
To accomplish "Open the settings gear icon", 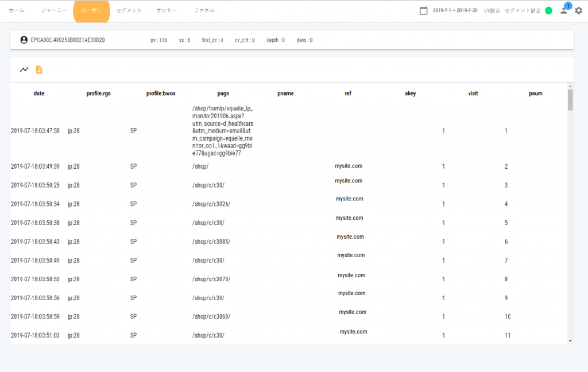I will [x=579, y=10].
